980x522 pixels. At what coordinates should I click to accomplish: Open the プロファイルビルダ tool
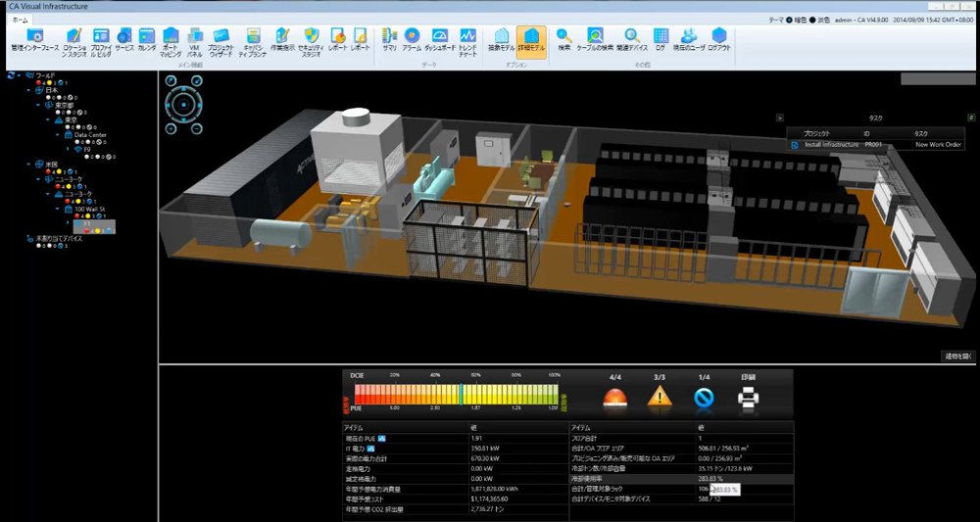click(101, 42)
